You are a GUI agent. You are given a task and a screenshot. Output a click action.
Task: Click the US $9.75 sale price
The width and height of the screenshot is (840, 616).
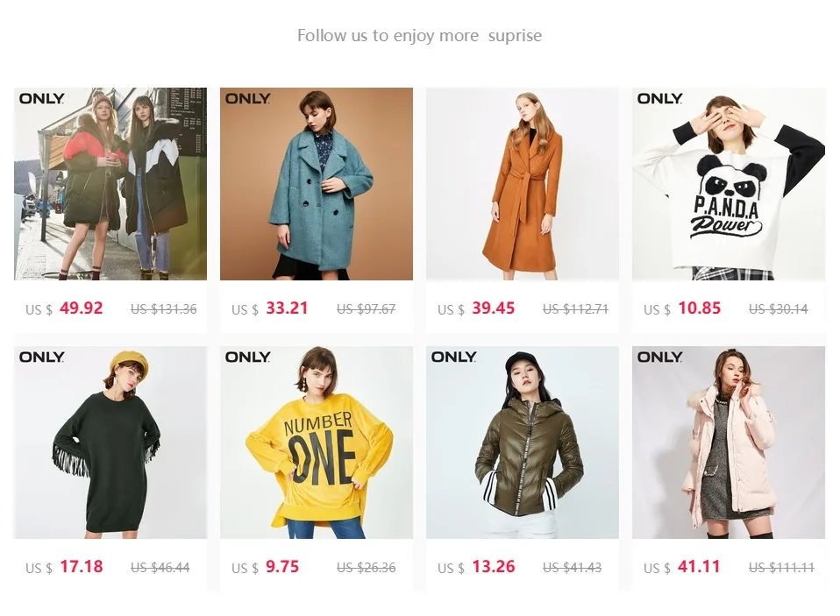(265, 567)
